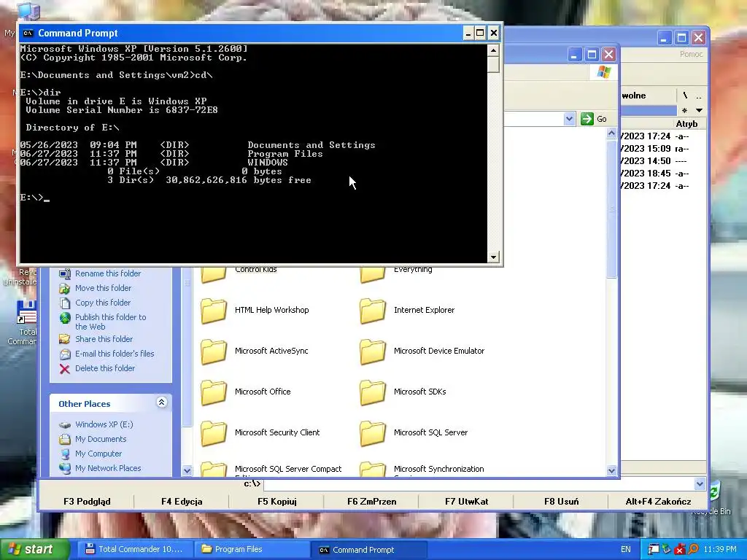Click the My Documents icon in Other Places
The image size is (747, 560).
(65, 439)
